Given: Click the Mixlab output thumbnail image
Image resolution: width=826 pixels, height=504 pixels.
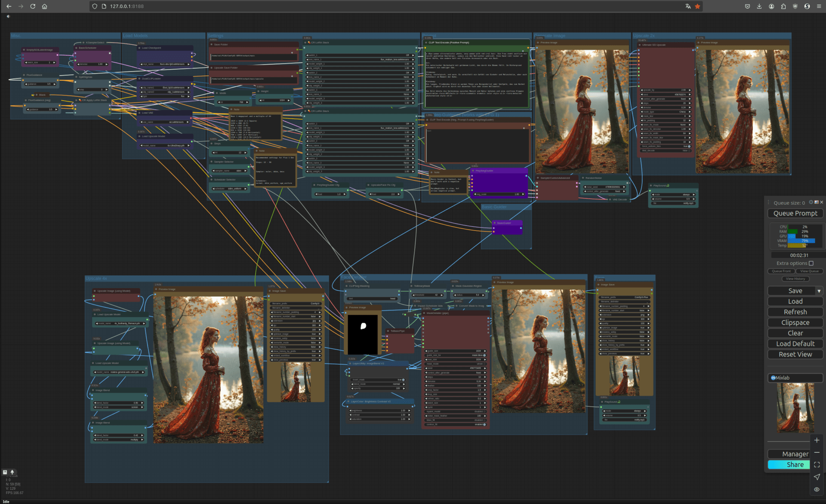Looking at the screenshot, I should click(x=795, y=408).
